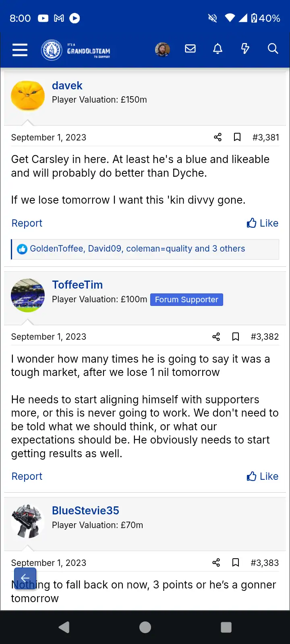
Task: Like ToffeeTim's post
Action: click(263, 476)
